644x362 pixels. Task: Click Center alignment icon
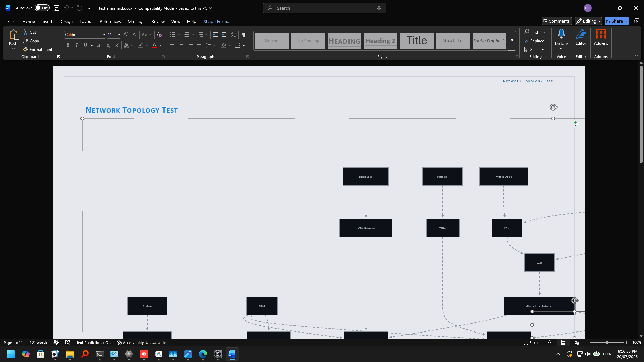pos(181,45)
